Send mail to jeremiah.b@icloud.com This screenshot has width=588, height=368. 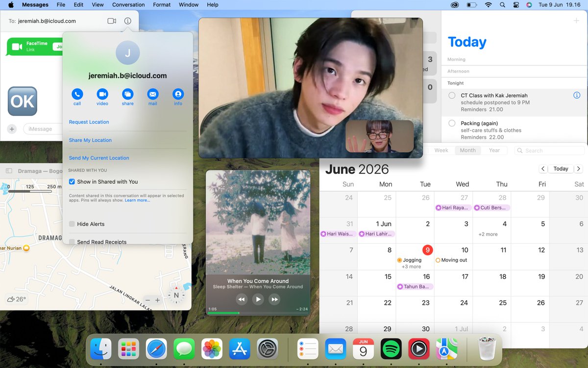(x=153, y=94)
